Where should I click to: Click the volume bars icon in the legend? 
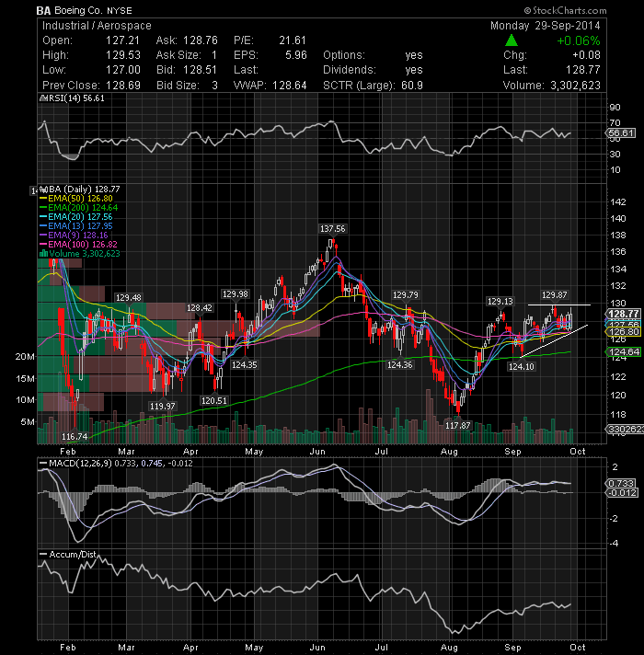pyautogui.click(x=43, y=254)
